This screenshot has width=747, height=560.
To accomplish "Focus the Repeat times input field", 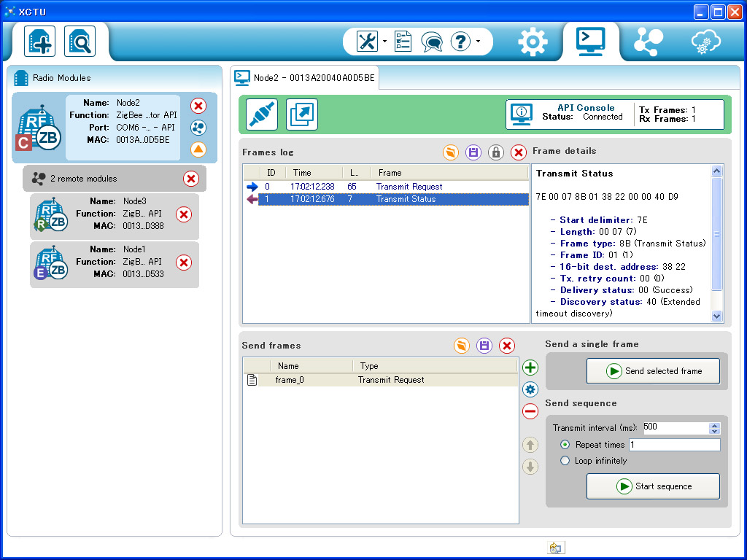I will click(675, 445).
